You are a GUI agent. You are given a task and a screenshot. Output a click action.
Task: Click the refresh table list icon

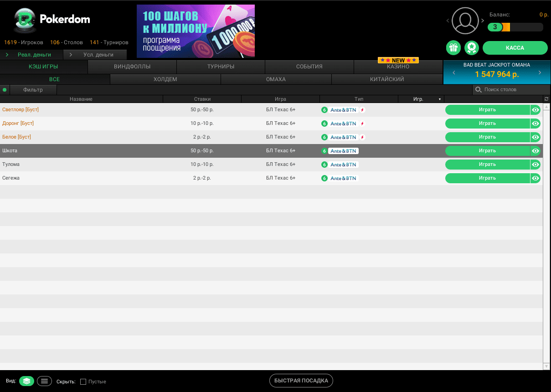click(546, 99)
